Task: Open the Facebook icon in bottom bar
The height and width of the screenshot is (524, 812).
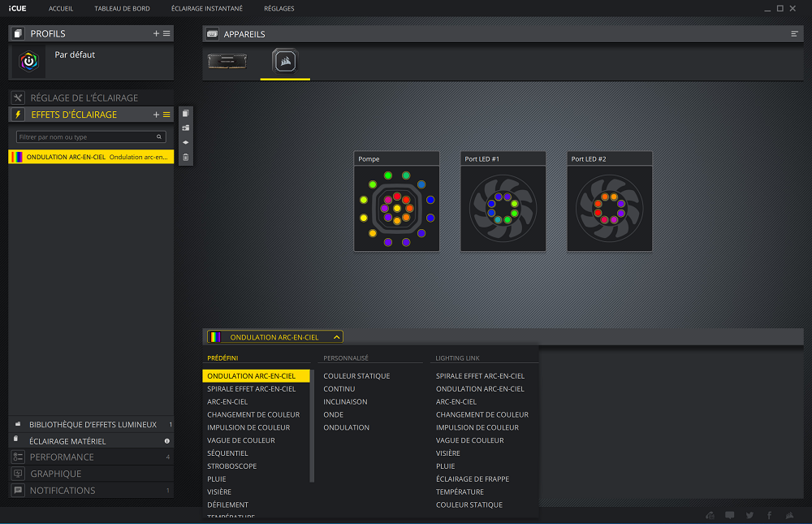Action: point(769,515)
